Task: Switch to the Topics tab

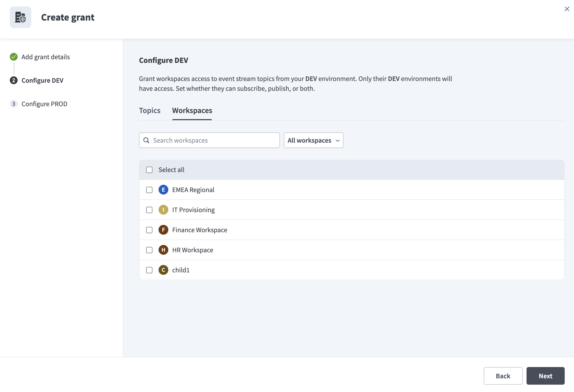Action: pyautogui.click(x=150, y=111)
